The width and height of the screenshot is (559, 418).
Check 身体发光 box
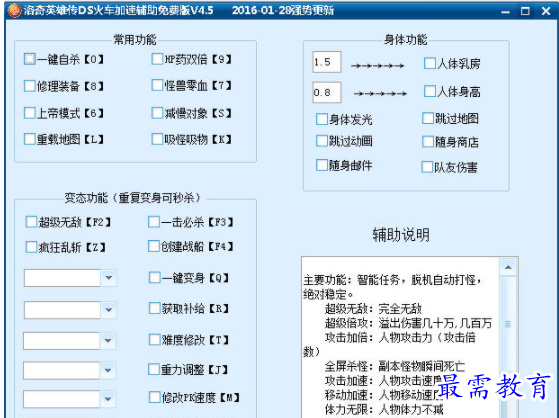click(x=322, y=119)
